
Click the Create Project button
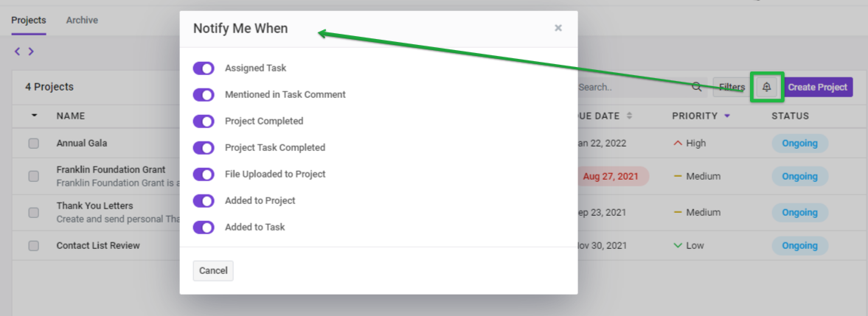(818, 87)
